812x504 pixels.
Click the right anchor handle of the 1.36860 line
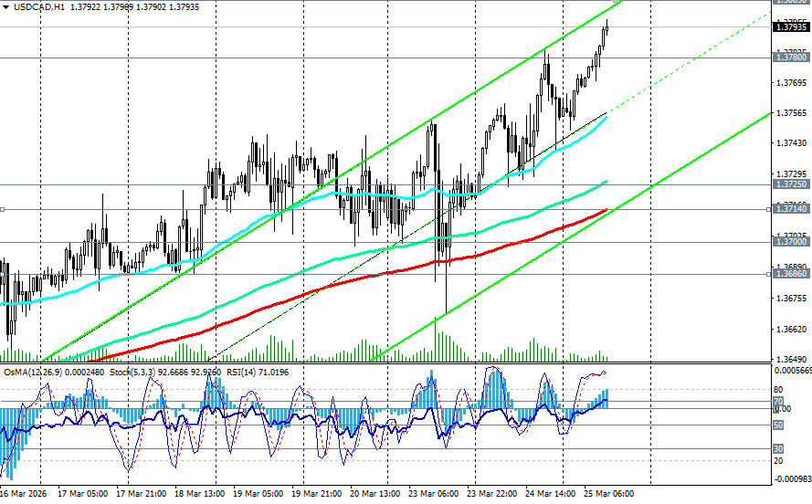(x=769, y=274)
